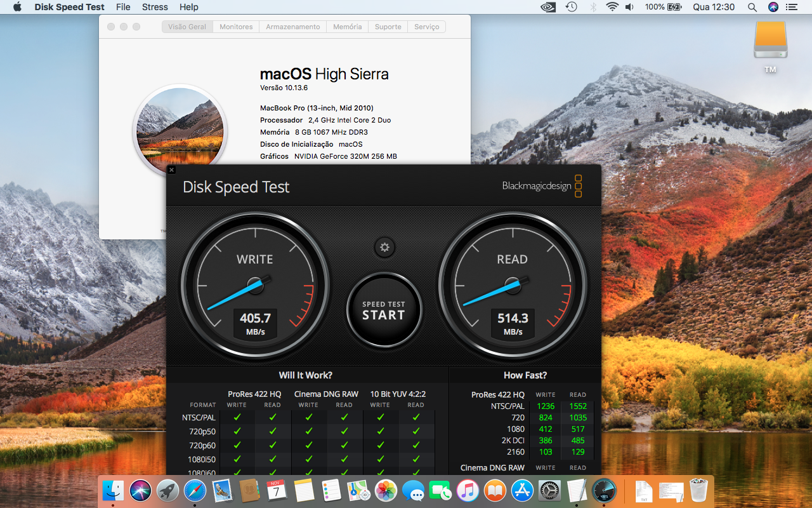
Task: Open Spotlight search
Action: (x=752, y=7)
